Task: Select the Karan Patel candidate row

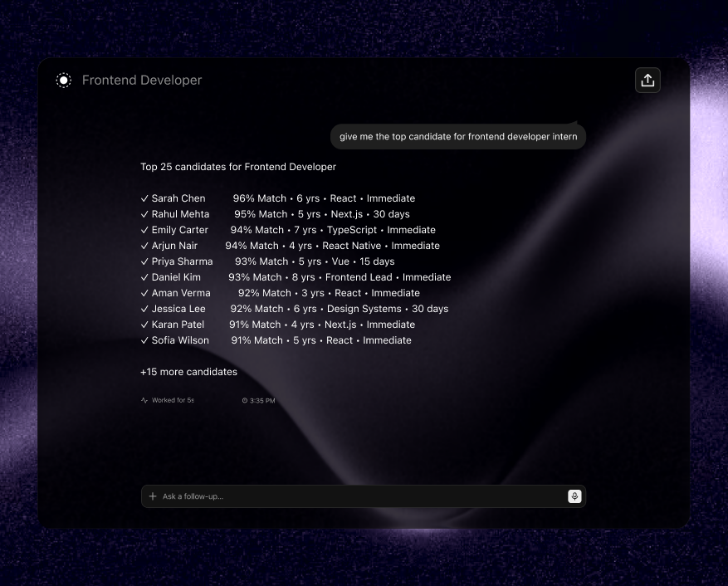Action: 277,325
